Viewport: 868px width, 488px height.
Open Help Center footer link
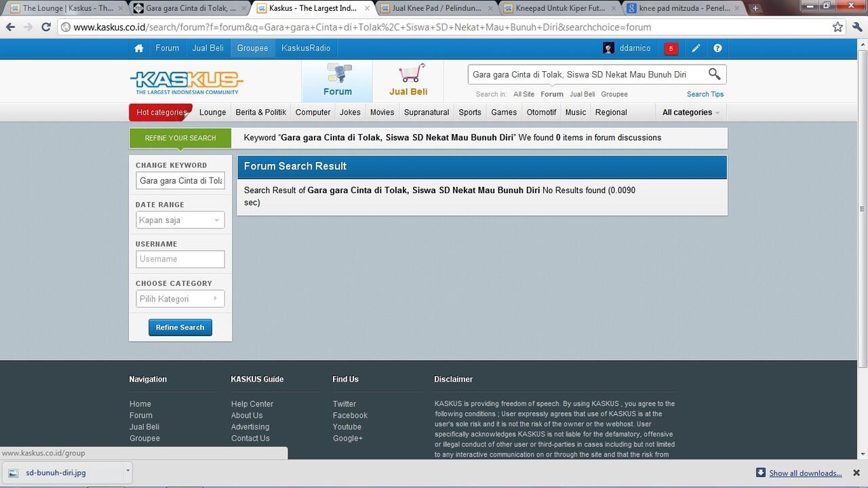252,404
